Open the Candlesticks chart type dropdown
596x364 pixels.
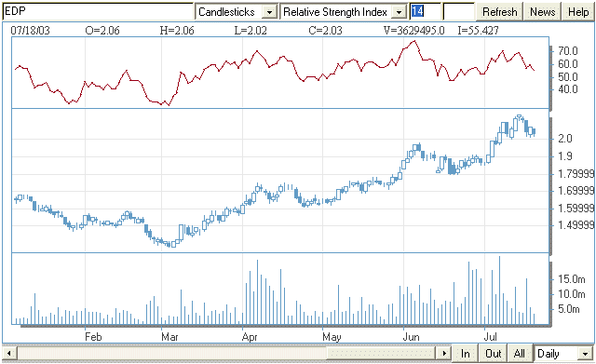[269, 12]
